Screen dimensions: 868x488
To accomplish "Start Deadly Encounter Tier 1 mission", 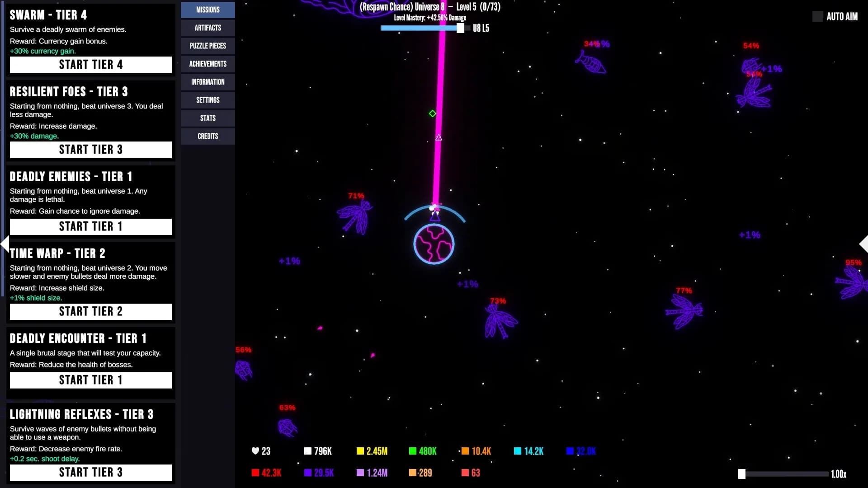I will [x=91, y=380].
